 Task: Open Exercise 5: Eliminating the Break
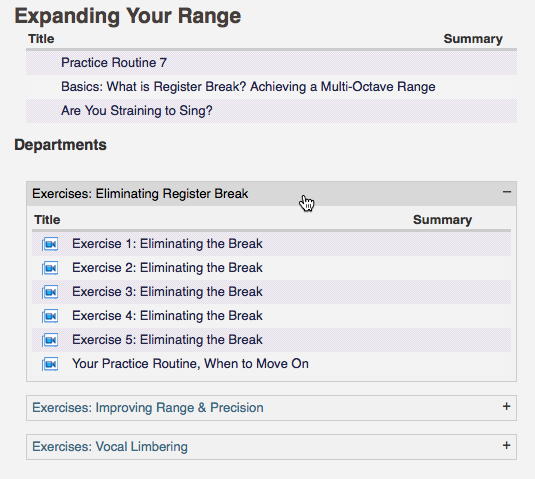pyautogui.click(x=167, y=340)
